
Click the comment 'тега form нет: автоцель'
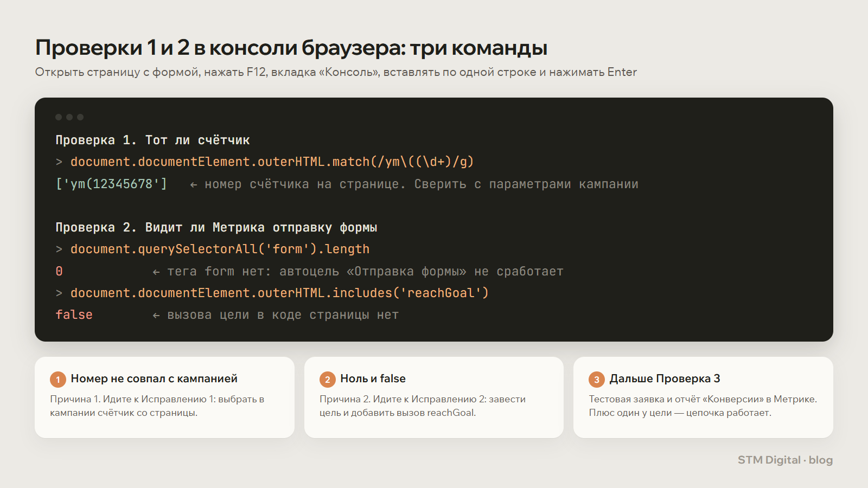coord(358,271)
